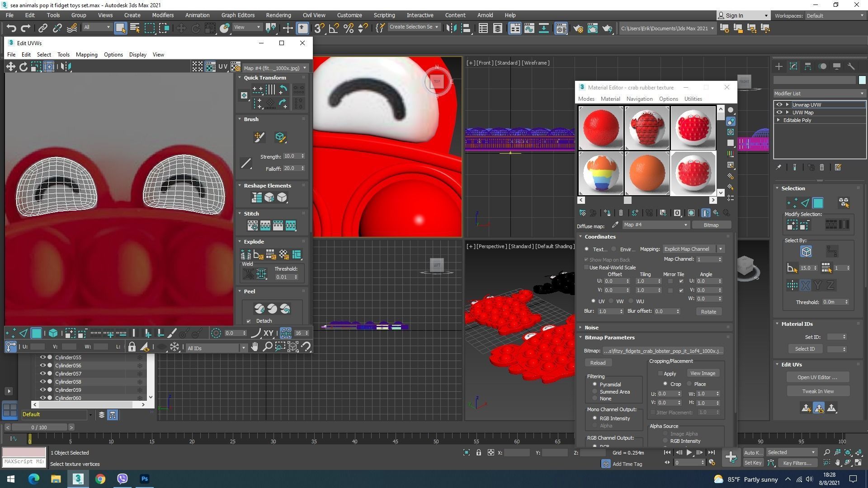Collapse the Bitmap Parameters rollout
The image size is (868, 488).
[x=581, y=338]
